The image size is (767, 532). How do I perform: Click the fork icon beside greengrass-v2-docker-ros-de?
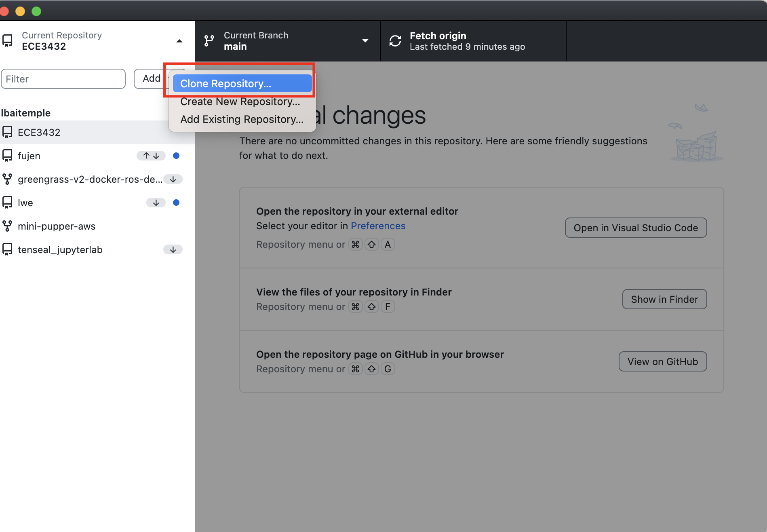[x=7, y=179]
